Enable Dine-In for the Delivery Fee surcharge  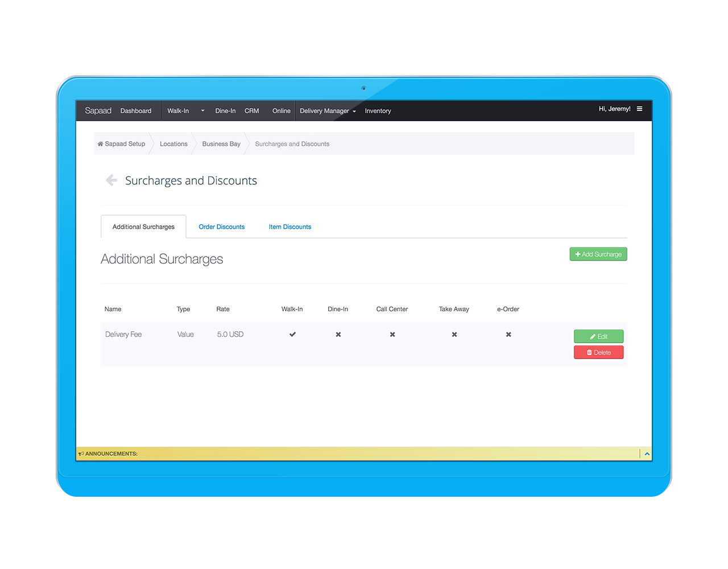click(338, 335)
